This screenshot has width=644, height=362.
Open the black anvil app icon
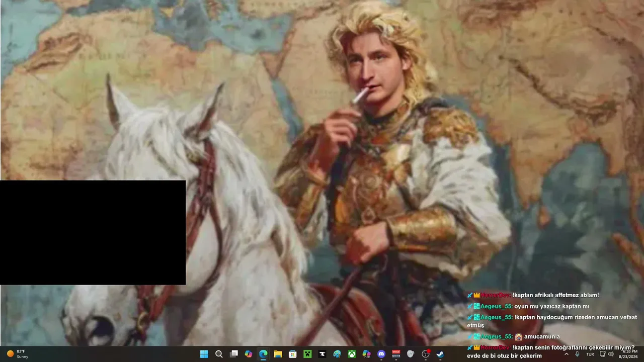(322, 354)
